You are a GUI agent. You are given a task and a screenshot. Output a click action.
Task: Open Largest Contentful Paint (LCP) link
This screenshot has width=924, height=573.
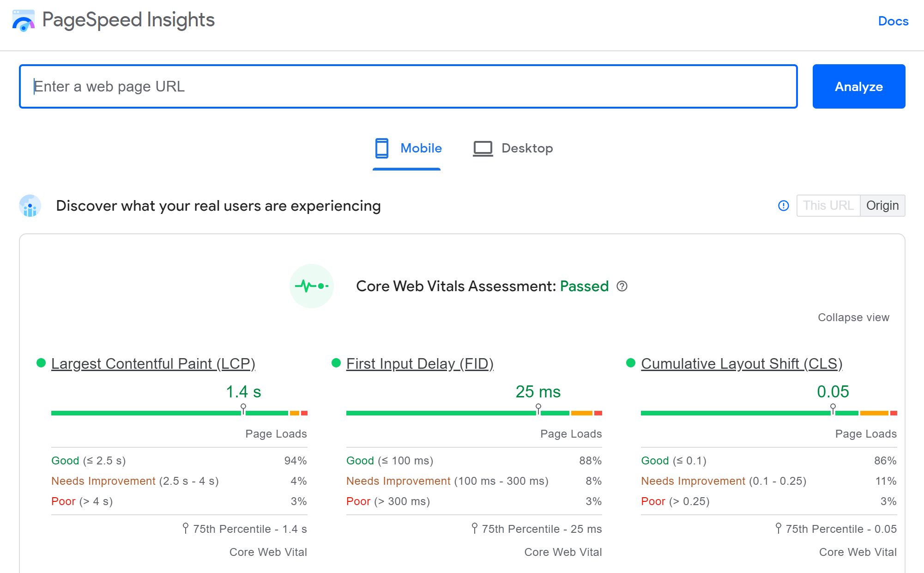tap(153, 364)
